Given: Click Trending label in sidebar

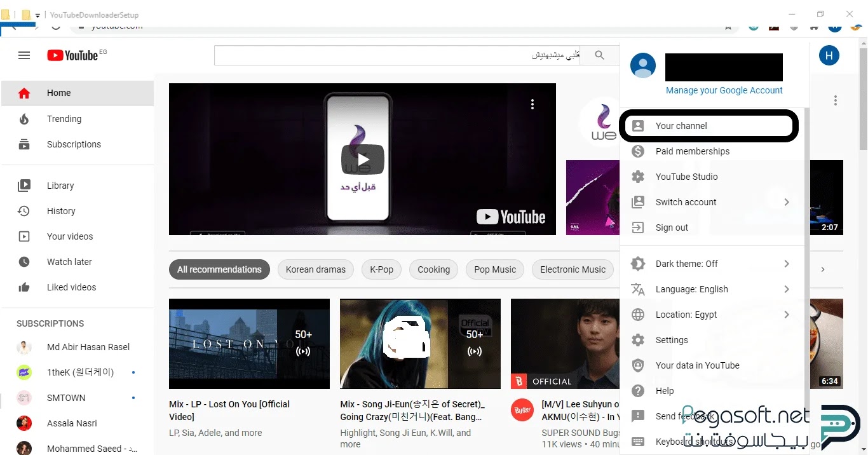Looking at the screenshot, I should tap(64, 119).
